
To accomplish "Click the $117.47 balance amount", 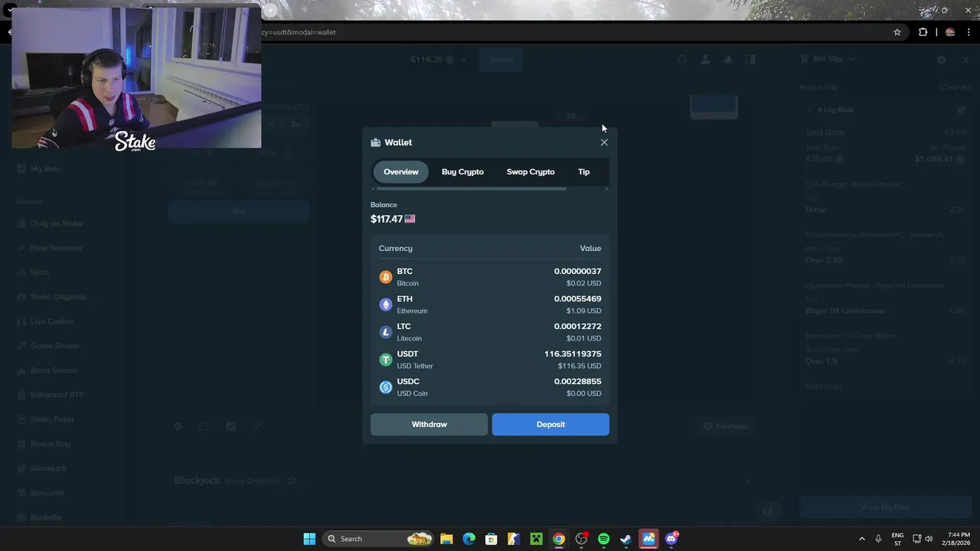I will pyautogui.click(x=387, y=219).
